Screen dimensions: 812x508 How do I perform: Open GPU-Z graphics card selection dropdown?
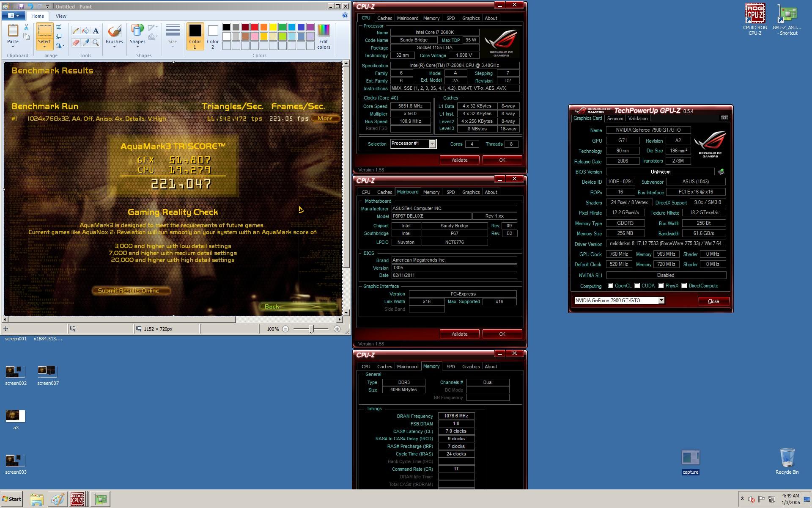point(661,300)
